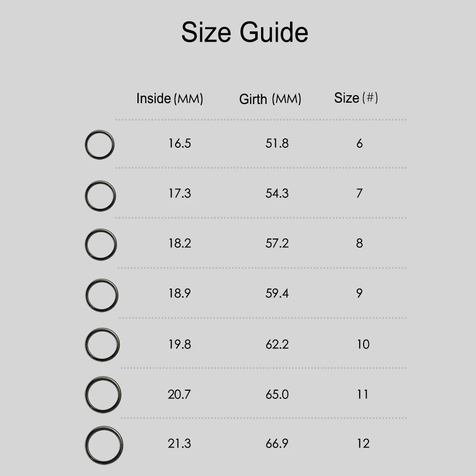476x476 pixels.
Task: Select the ring icon beside 19.8
Action: pos(102,344)
